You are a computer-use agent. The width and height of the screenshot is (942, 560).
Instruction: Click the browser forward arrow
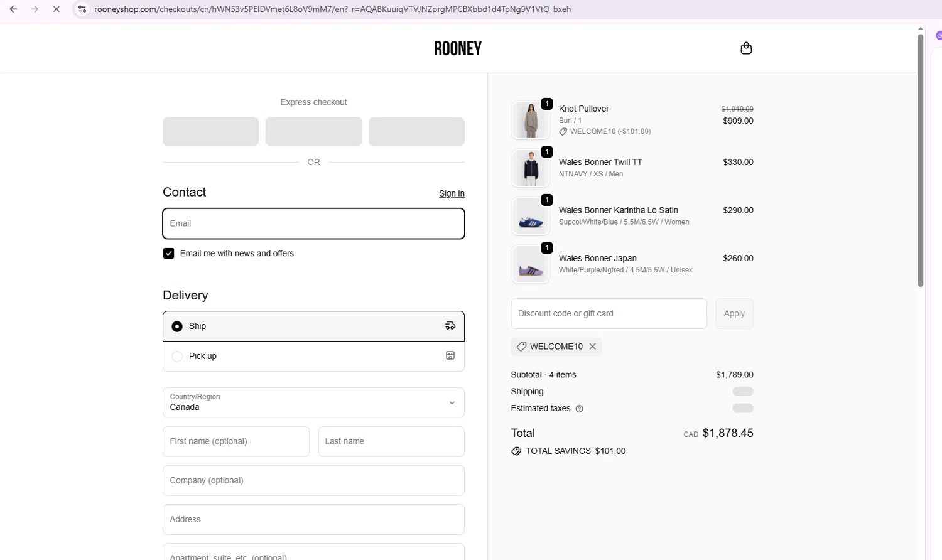pos(35,9)
